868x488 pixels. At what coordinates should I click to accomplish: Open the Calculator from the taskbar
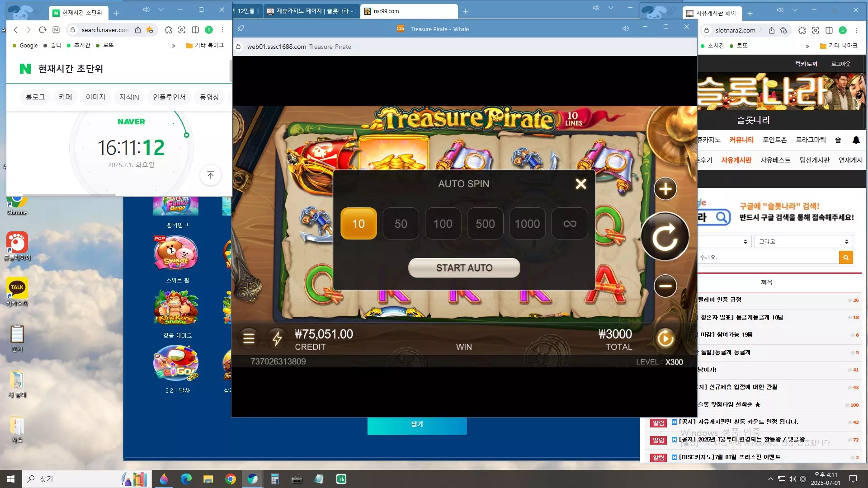click(x=274, y=479)
